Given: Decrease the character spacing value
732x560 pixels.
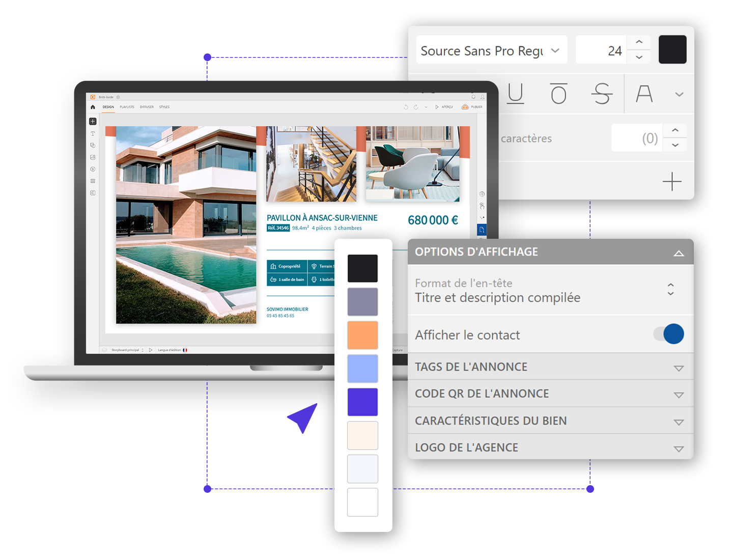Looking at the screenshot, I should 675,145.
